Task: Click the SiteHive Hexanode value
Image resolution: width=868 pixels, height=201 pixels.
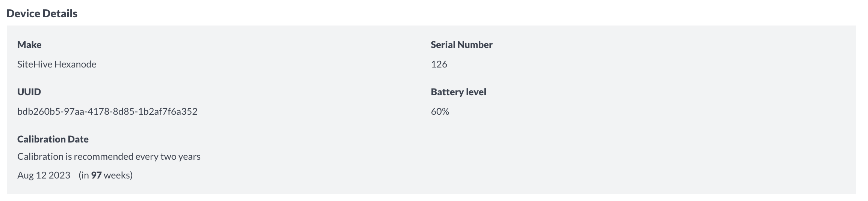Action: pos(57,64)
